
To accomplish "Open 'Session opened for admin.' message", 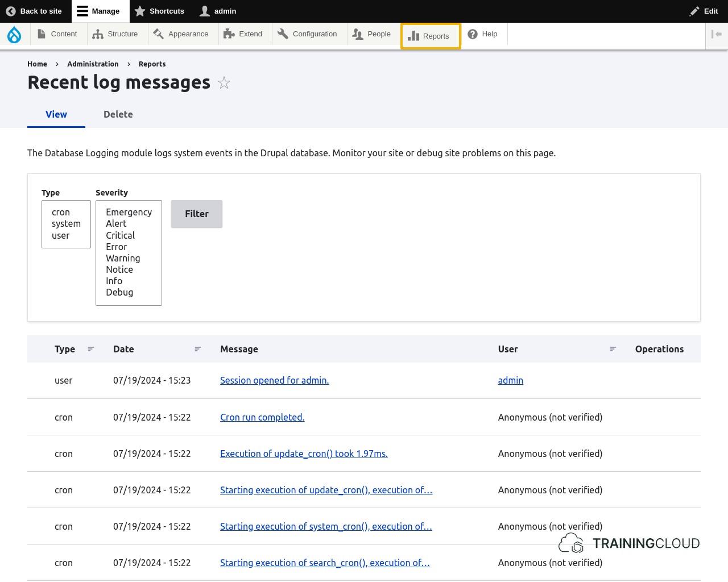I will [x=274, y=380].
